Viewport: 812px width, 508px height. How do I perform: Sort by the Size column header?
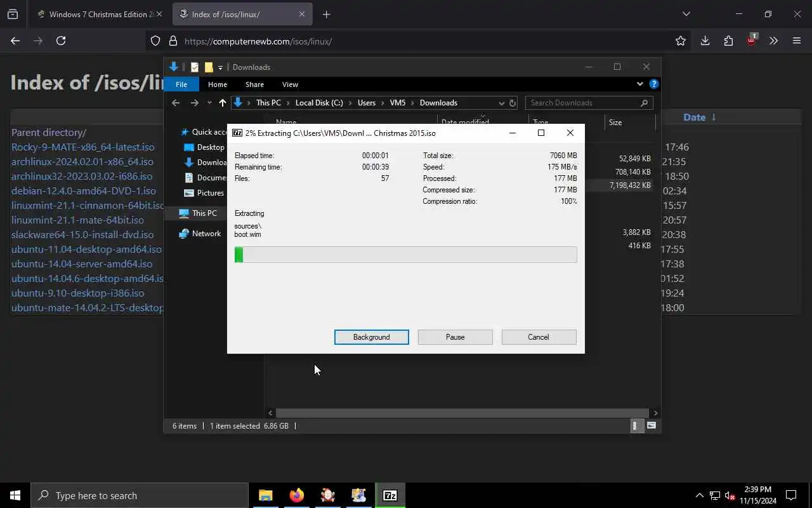630,123
